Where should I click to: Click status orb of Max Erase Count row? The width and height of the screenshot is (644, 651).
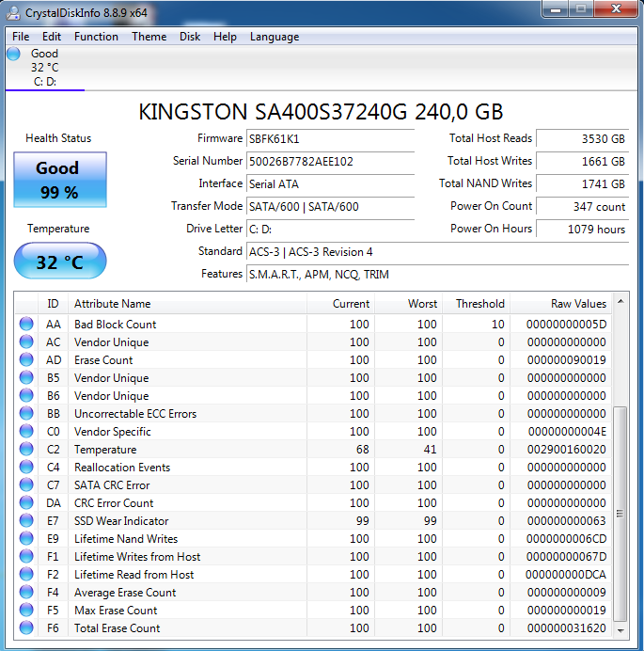pyautogui.click(x=26, y=610)
